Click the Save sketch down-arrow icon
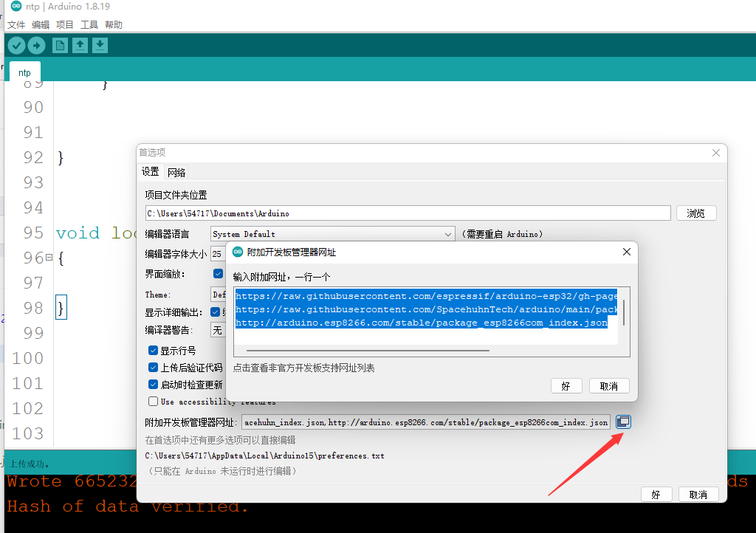The width and height of the screenshot is (756, 533). 100,45
